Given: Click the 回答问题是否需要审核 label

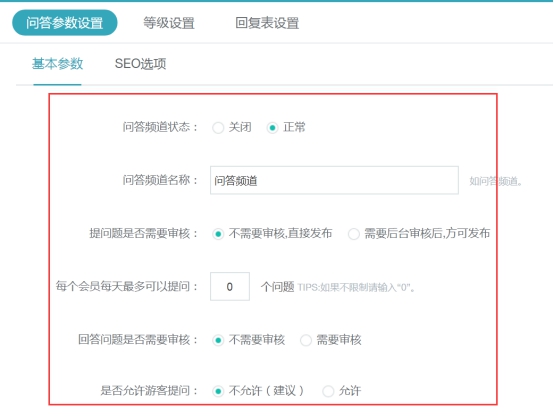Looking at the screenshot, I should (x=138, y=340).
